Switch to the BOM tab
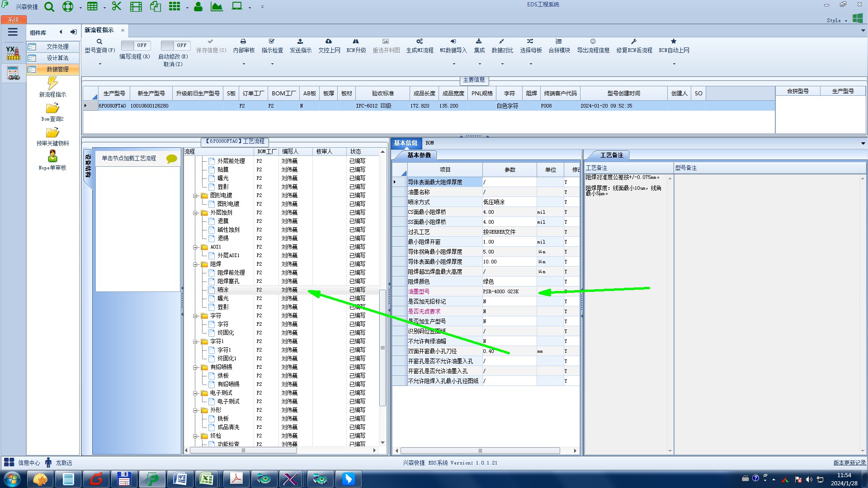Screen dimensions: 868x488 click(429, 143)
